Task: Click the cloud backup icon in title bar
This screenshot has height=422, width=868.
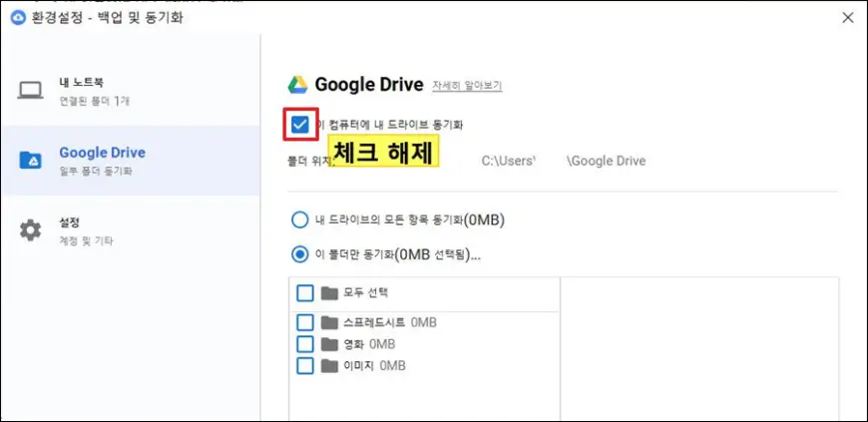Action: coord(17,17)
